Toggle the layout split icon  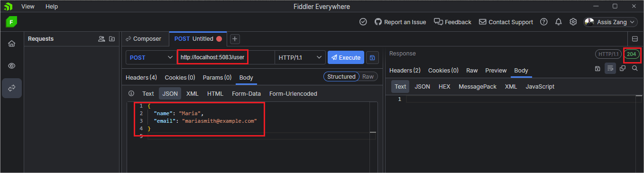(635, 39)
